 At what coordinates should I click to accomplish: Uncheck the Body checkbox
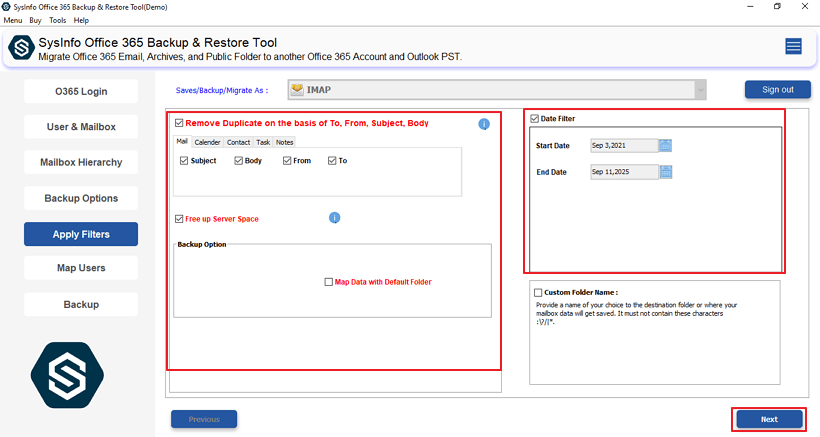pyautogui.click(x=238, y=160)
